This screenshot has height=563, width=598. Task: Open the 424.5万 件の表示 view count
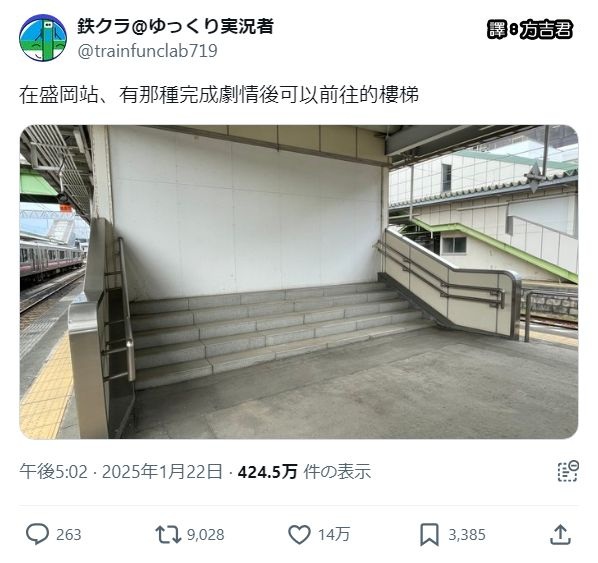(304, 471)
